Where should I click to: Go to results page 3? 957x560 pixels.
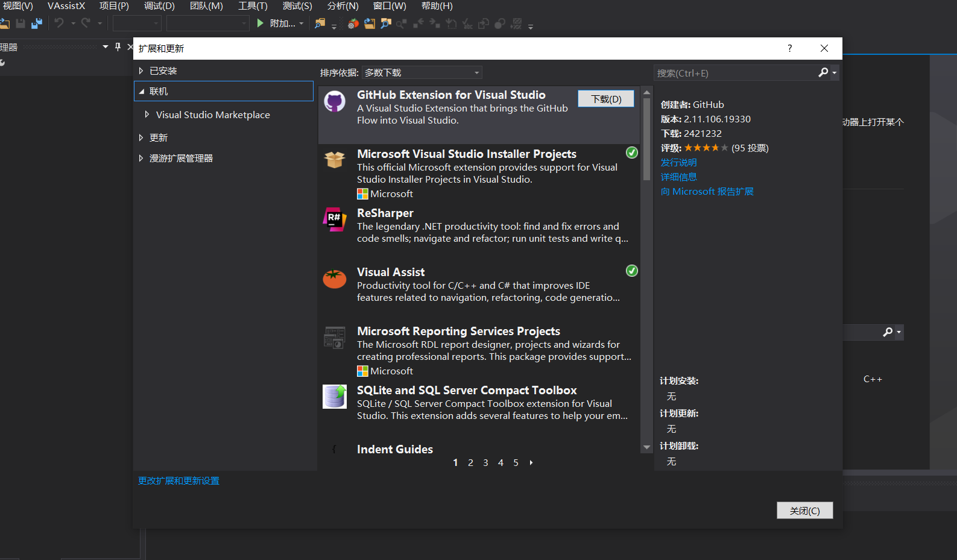point(485,462)
